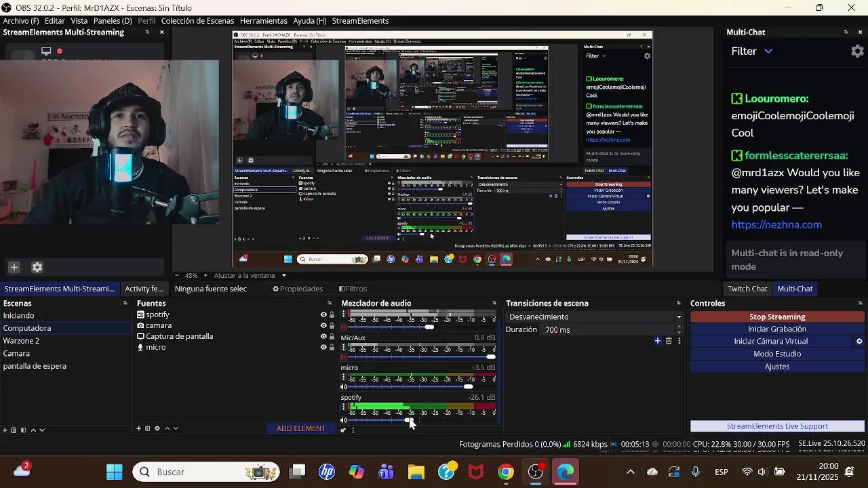Viewport: 868px width, 488px height.
Task: Unmute the Mic/Aux audio channel
Action: [x=343, y=357]
